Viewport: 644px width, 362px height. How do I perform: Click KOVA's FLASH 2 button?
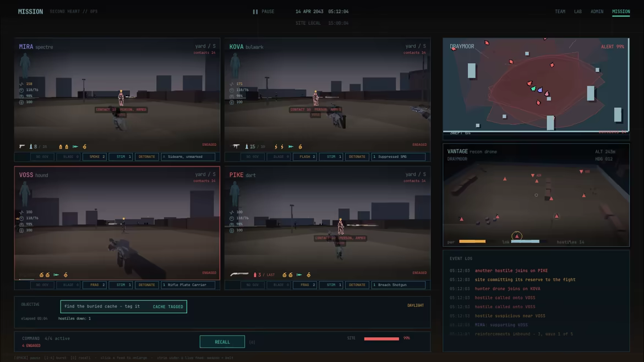click(x=305, y=156)
